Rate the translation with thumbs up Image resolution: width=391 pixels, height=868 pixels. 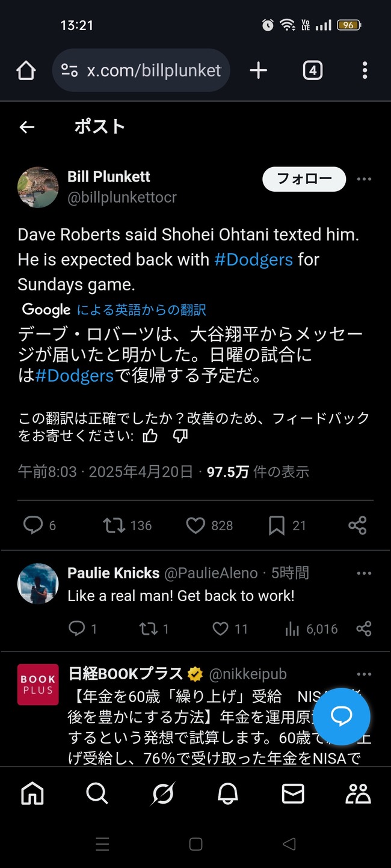coord(150,436)
